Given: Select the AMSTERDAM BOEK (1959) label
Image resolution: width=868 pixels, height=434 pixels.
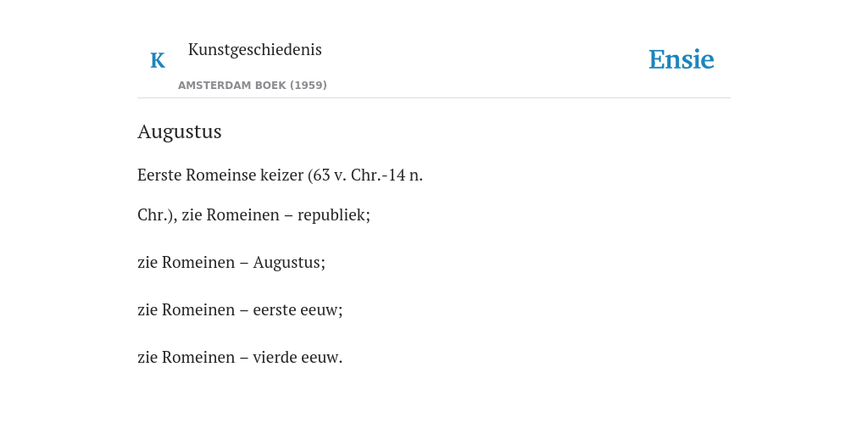Looking at the screenshot, I should coord(253,86).
